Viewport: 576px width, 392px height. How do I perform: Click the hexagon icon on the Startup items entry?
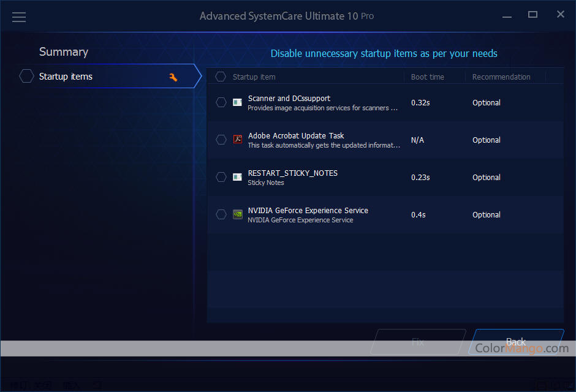(26, 76)
